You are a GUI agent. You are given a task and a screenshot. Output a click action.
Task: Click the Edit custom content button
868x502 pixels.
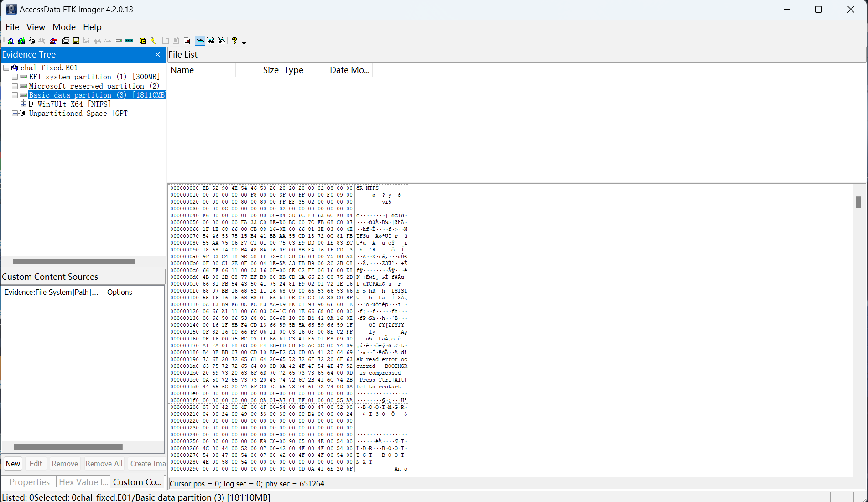[36, 464]
